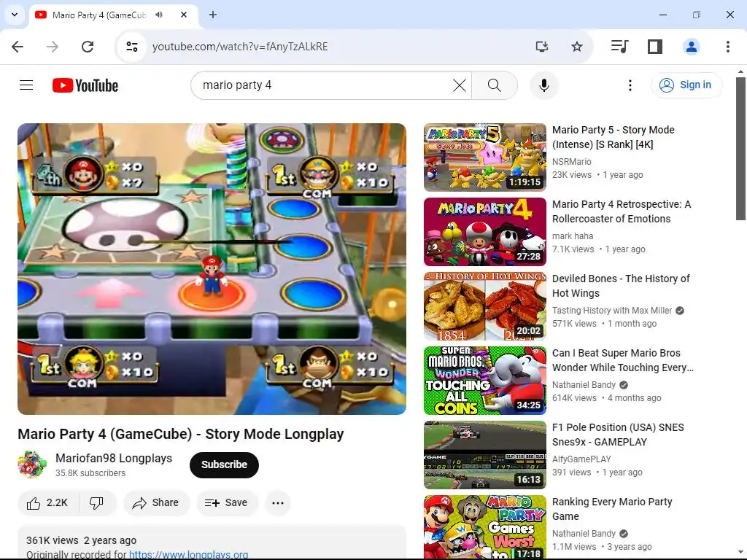Bookmark this page with star

coord(577,47)
